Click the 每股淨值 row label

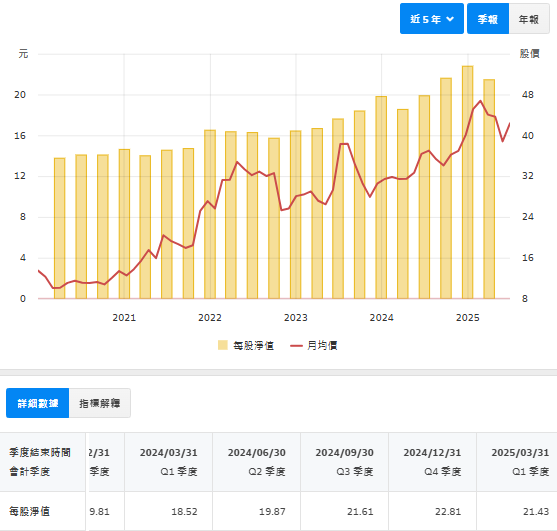tap(29, 511)
